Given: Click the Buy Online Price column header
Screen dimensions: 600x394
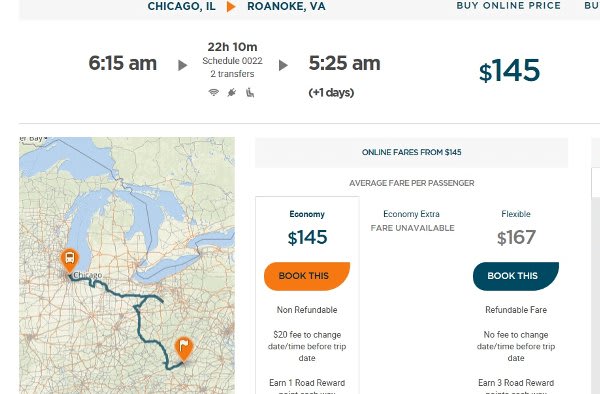Looking at the screenshot, I should pyautogui.click(x=509, y=6).
